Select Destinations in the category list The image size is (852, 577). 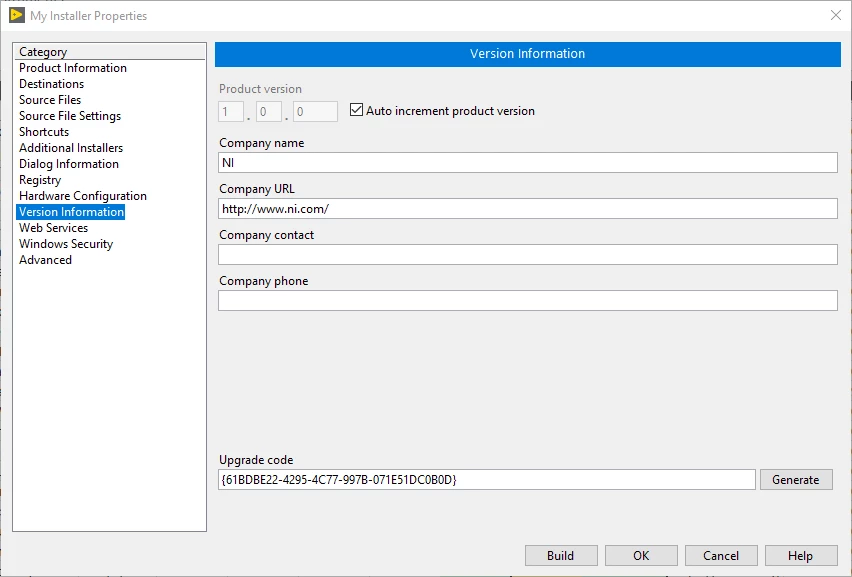point(52,84)
